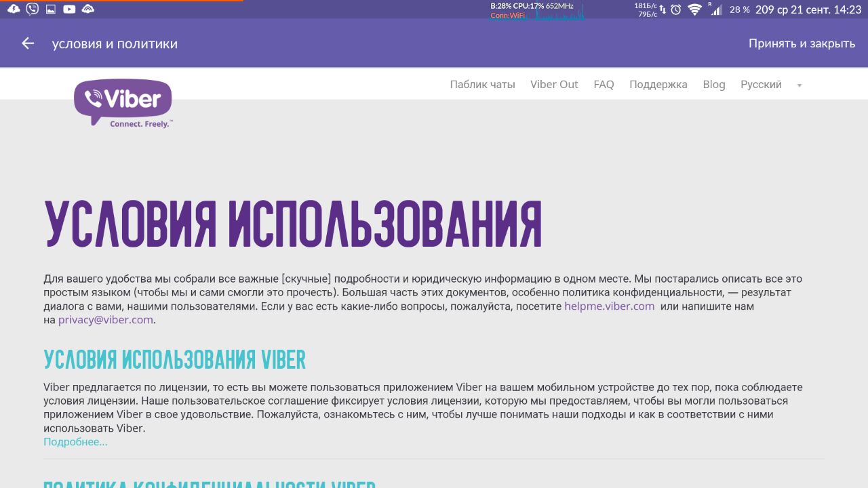Open the Viber notification icon in status bar
The image size is (868, 488).
pos(32,9)
